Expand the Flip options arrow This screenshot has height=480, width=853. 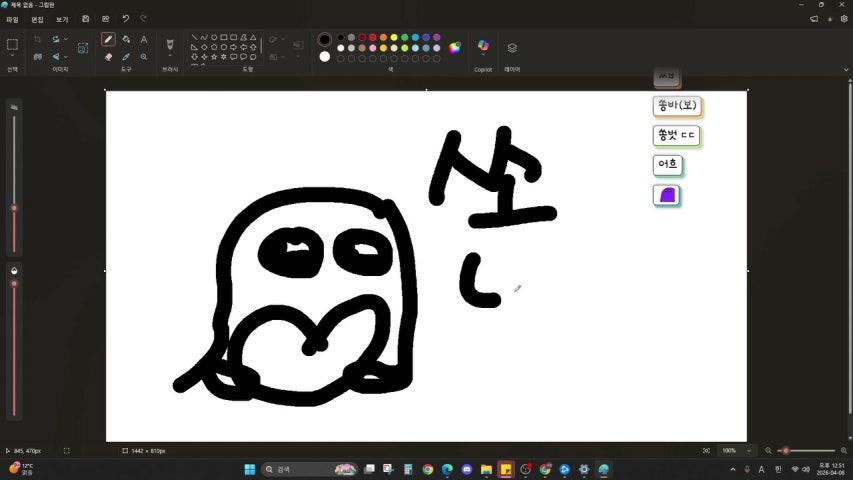(66, 57)
